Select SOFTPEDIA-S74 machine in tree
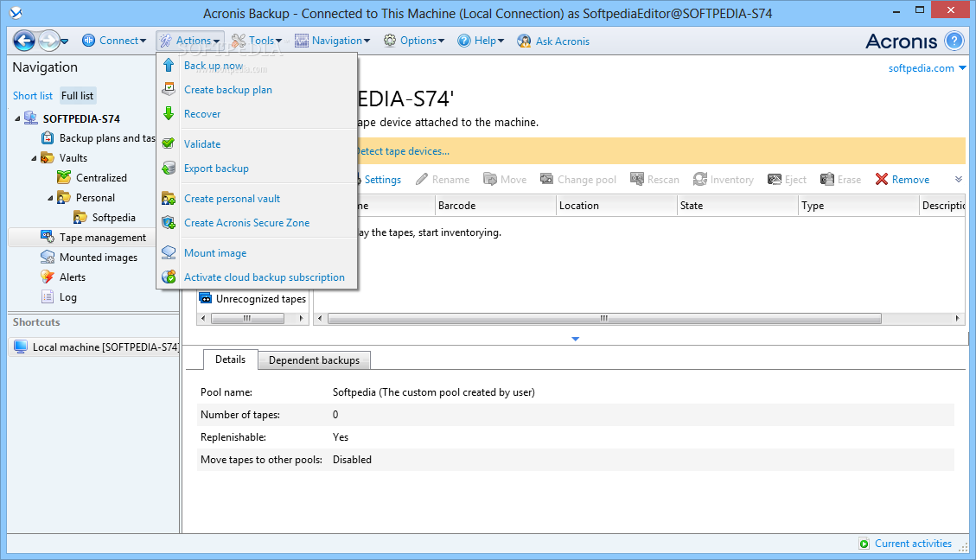Screen dimensions: 976x560 (81, 119)
